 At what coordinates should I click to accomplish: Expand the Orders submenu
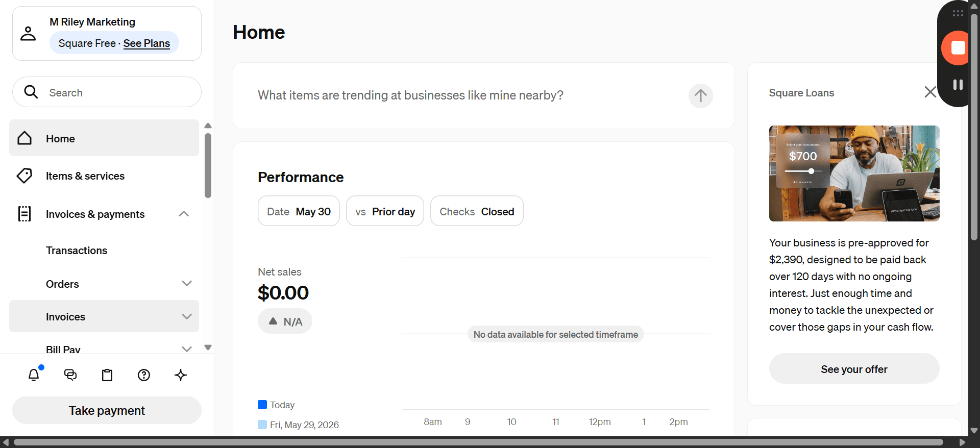187,284
